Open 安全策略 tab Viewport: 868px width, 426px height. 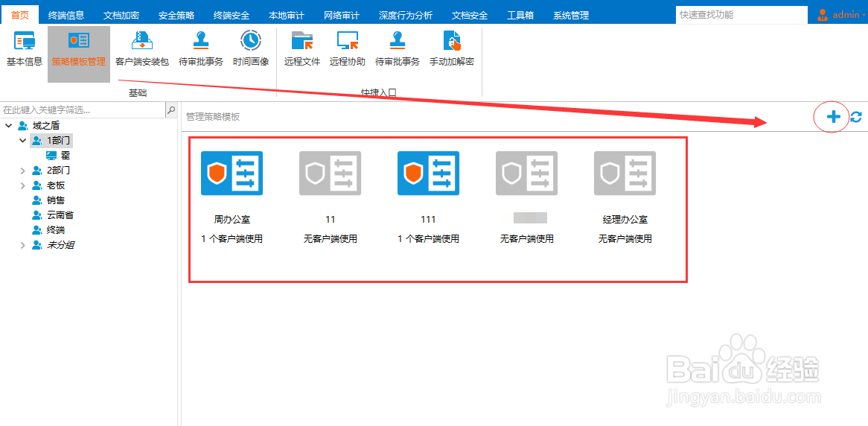(x=176, y=16)
